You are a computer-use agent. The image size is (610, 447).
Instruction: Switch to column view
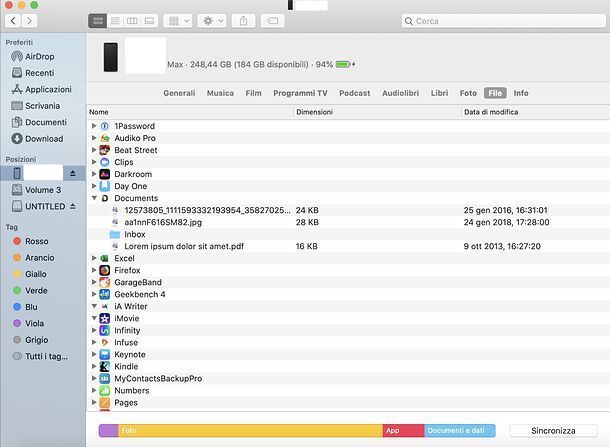tap(132, 21)
